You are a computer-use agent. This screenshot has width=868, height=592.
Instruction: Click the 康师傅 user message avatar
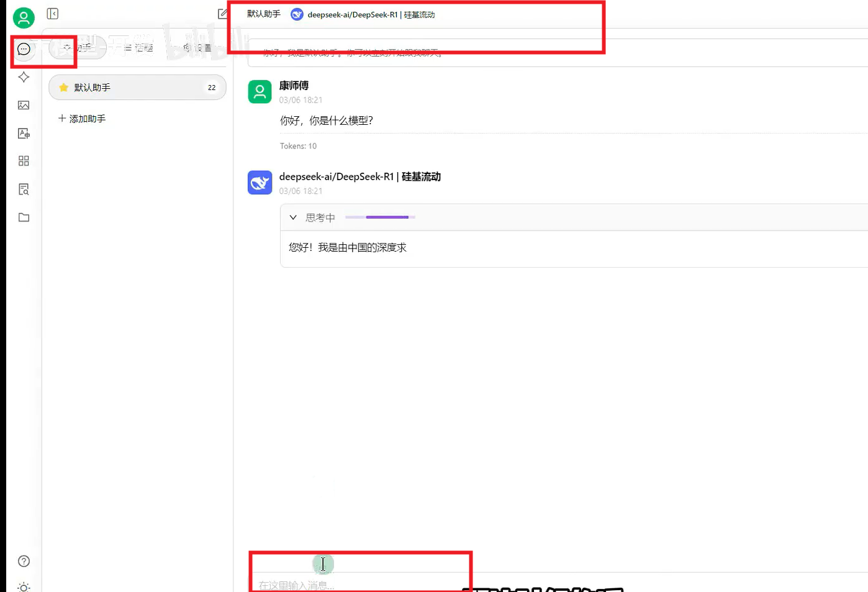[x=260, y=91]
